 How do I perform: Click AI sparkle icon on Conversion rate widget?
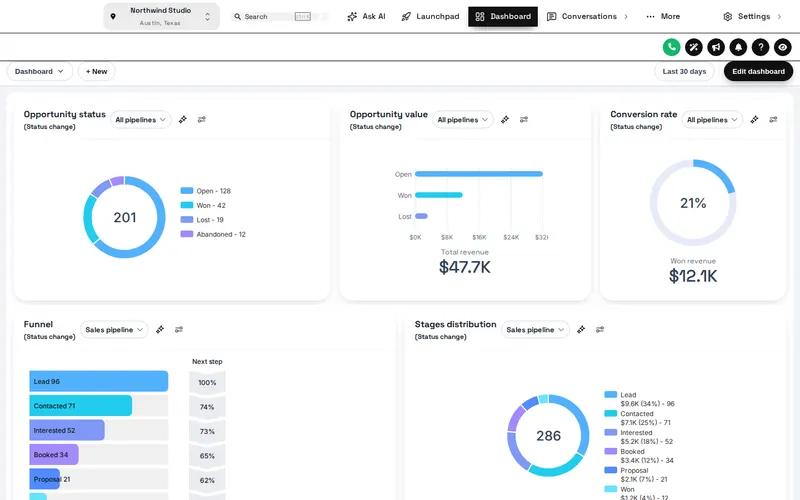click(x=754, y=119)
